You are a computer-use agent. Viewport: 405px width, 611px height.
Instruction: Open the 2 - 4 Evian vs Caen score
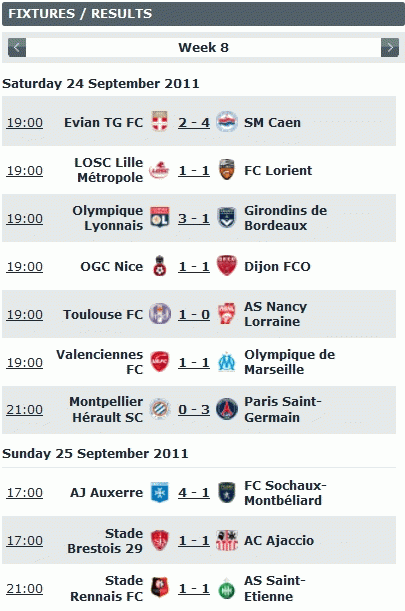coord(194,122)
